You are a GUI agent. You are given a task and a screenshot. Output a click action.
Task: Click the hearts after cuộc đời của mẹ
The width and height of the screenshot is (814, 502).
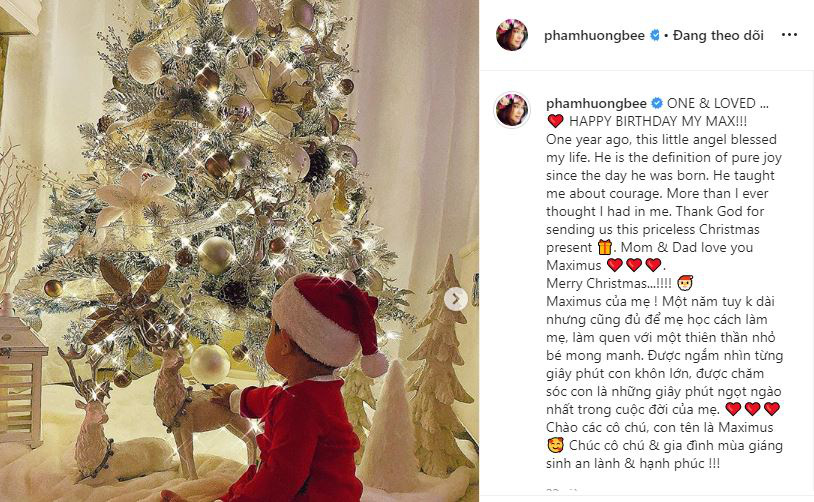click(x=752, y=409)
